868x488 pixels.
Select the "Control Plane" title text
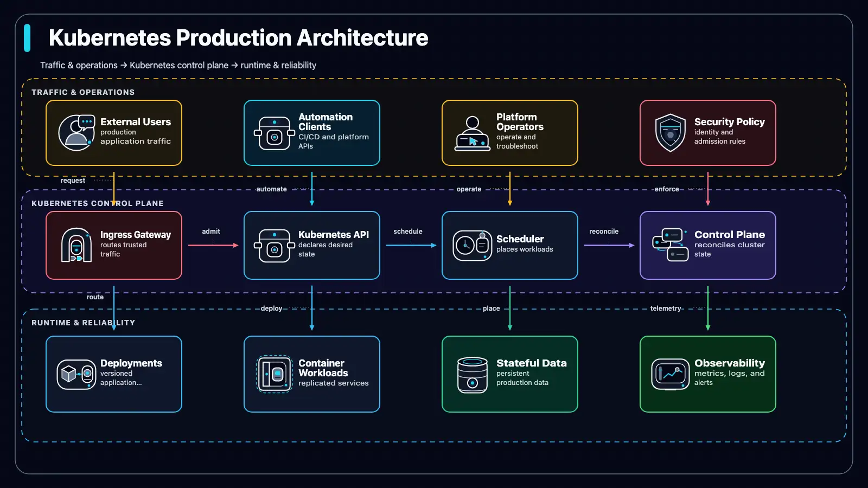tap(730, 235)
